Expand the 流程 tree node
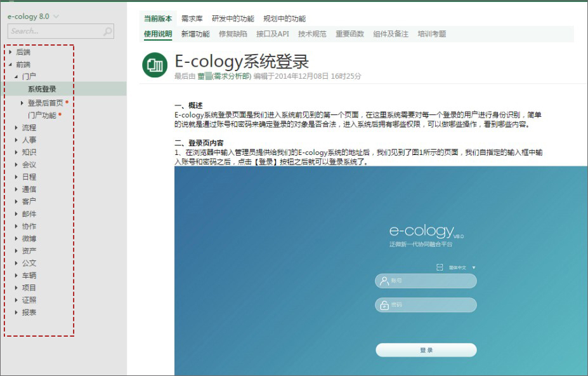 [x=16, y=128]
